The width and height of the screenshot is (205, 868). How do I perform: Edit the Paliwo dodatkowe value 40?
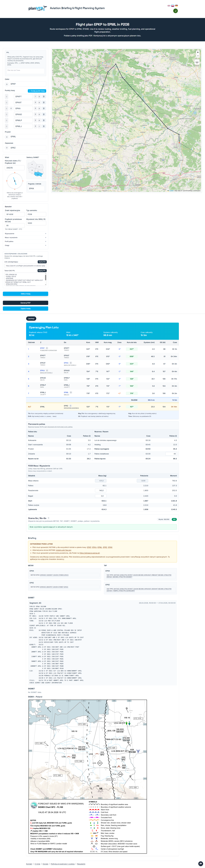(171, 454)
